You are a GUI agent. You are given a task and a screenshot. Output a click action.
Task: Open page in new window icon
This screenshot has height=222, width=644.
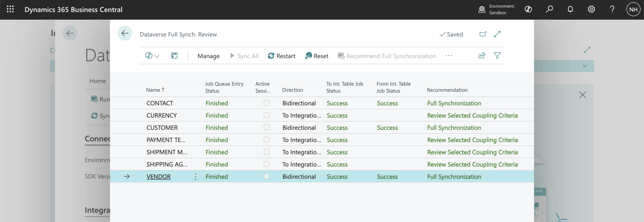[483, 34]
